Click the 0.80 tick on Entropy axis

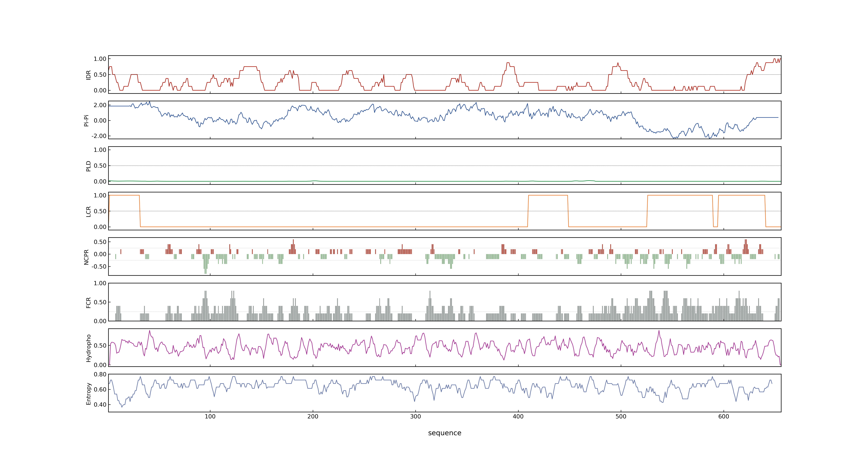pos(100,374)
